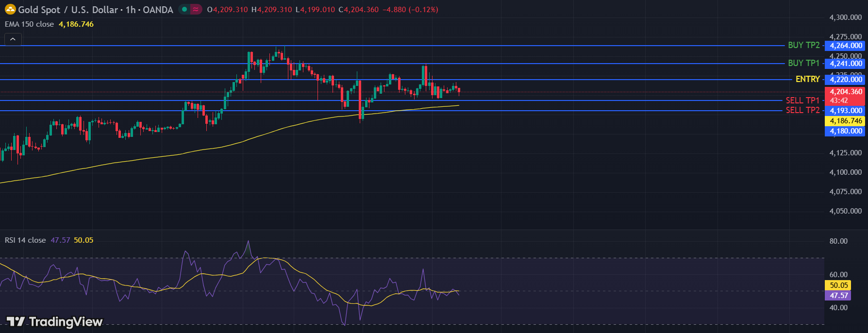
Task: Click the 60.00 RSI axis label
Action: (839, 275)
